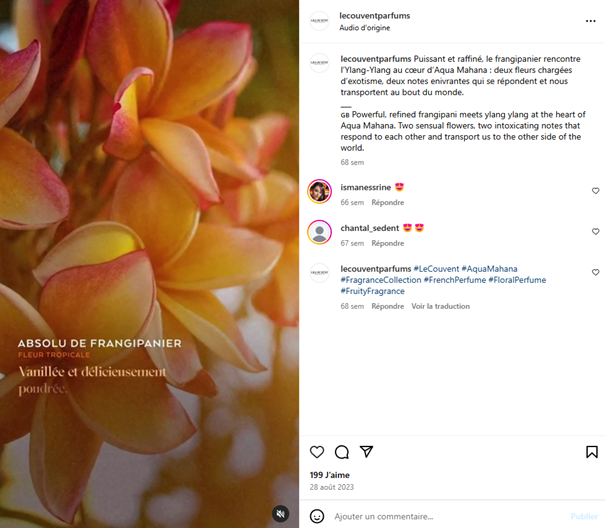View the 199 J'aime likes list
The image size is (605, 528).
329,475
